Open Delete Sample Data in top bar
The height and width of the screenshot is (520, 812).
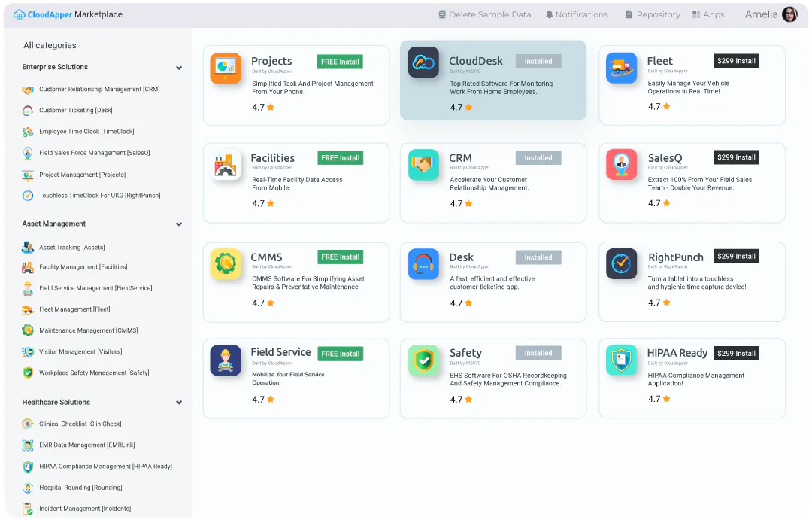[485, 14]
